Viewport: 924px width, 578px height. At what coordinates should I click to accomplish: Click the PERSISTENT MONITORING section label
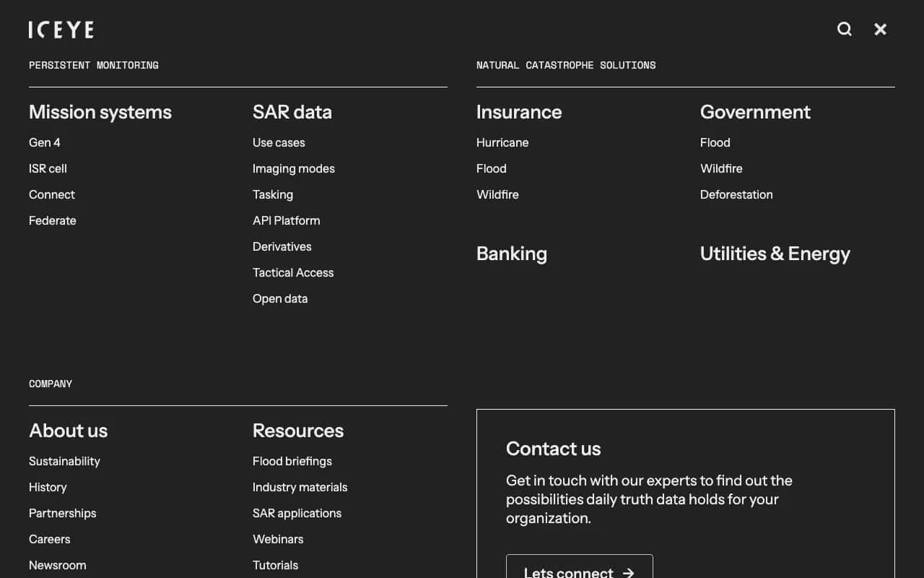coord(94,65)
